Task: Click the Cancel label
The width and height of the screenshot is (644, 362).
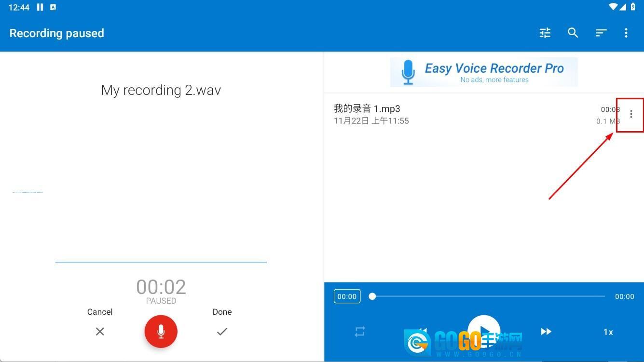Action: [x=100, y=312]
